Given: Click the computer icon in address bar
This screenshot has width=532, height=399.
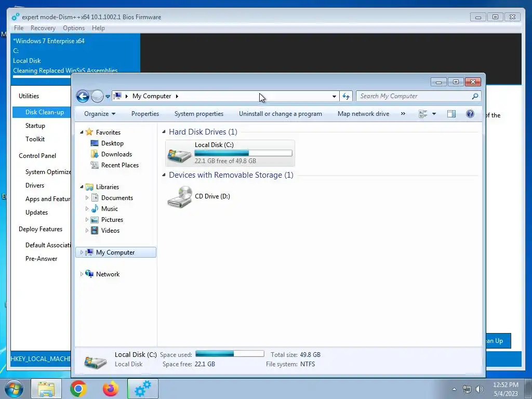Looking at the screenshot, I should coord(117,96).
